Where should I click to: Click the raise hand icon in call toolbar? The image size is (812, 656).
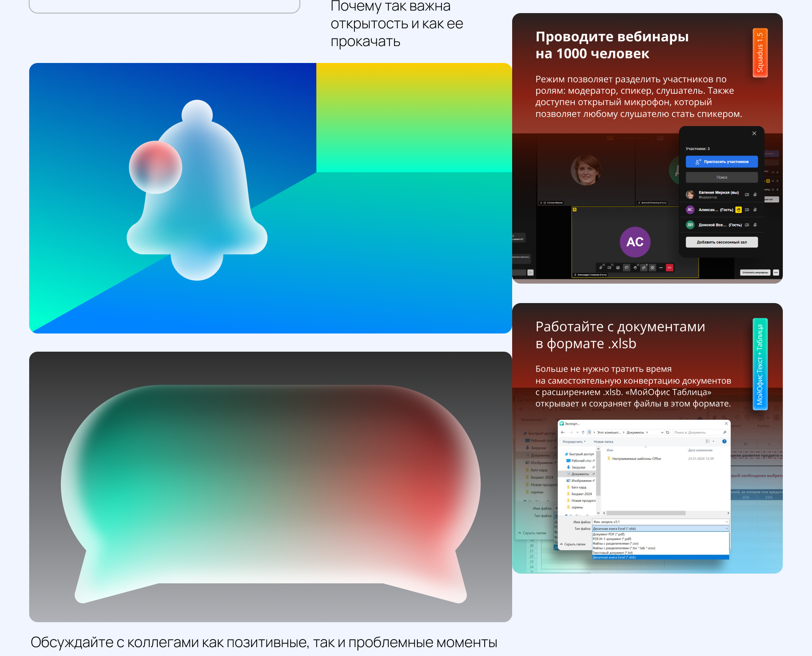pyautogui.click(x=635, y=268)
